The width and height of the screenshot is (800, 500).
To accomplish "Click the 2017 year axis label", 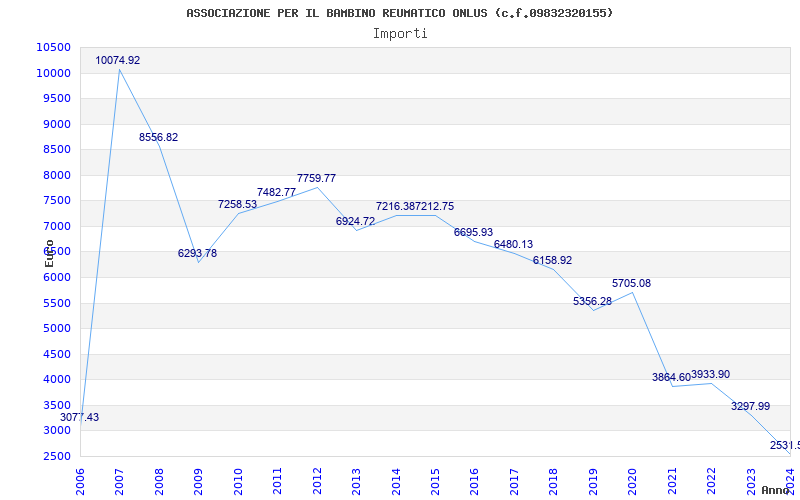I will (x=514, y=481).
